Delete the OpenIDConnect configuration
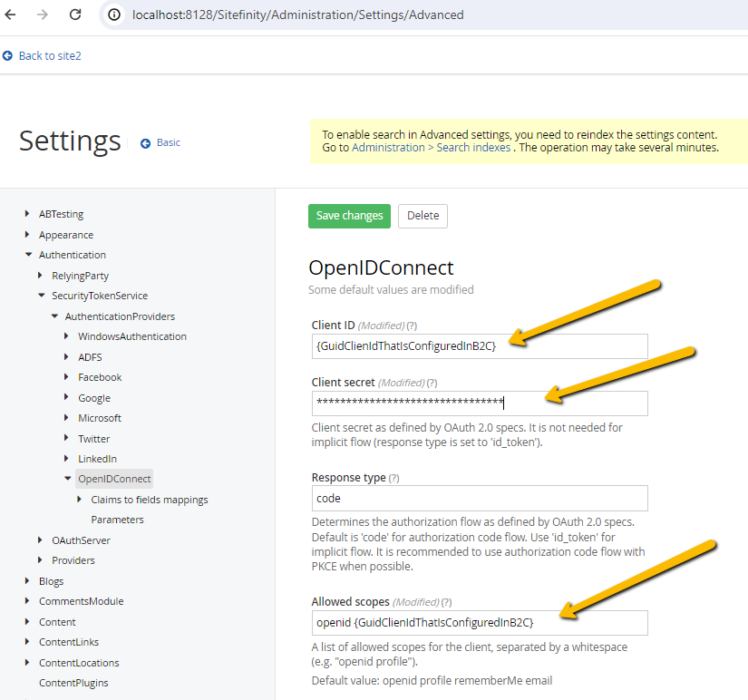 (423, 216)
